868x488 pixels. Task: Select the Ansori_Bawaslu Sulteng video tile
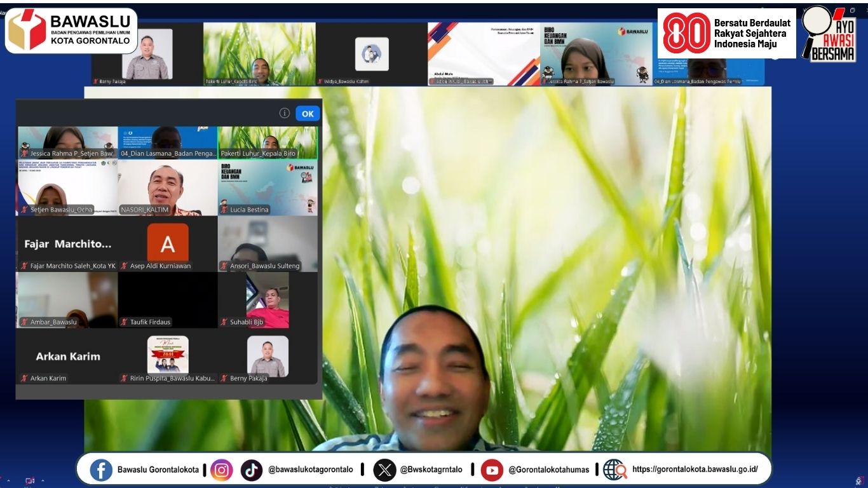pos(268,243)
